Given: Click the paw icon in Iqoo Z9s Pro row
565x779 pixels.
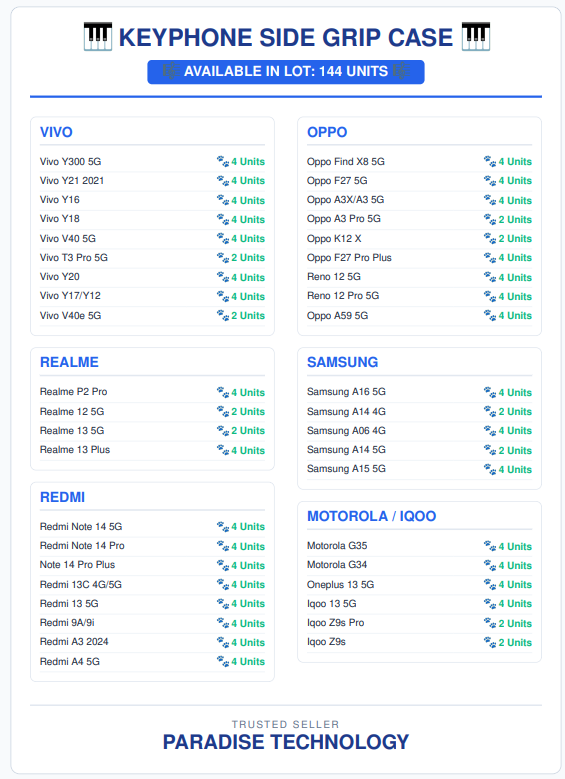Looking at the screenshot, I should (490, 623).
